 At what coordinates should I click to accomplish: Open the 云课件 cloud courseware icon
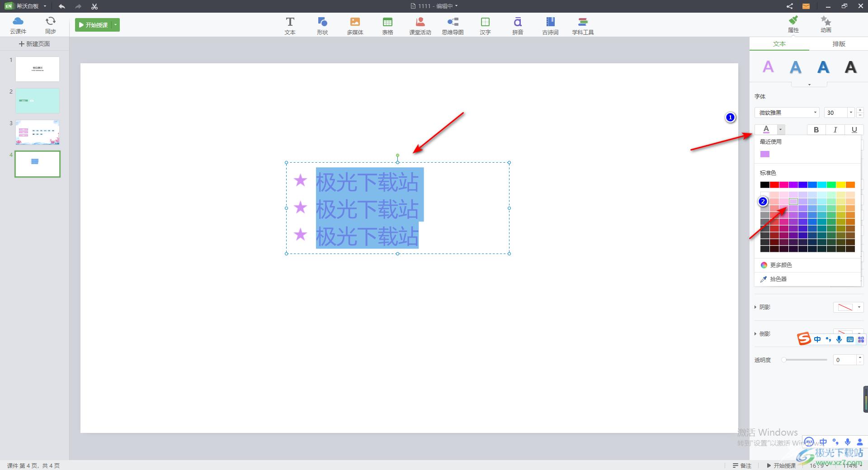click(18, 25)
